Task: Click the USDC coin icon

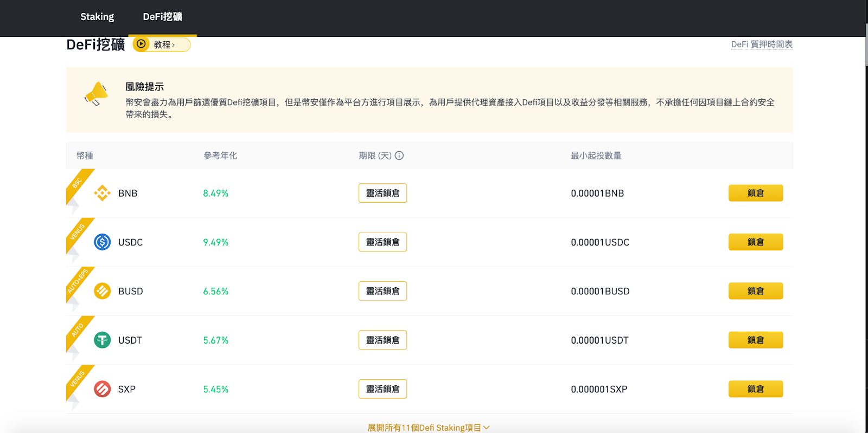Action: [x=102, y=242]
